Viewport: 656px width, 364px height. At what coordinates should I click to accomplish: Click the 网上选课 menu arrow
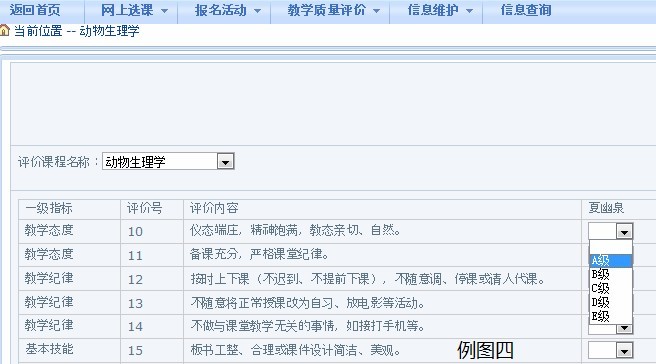(164, 11)
